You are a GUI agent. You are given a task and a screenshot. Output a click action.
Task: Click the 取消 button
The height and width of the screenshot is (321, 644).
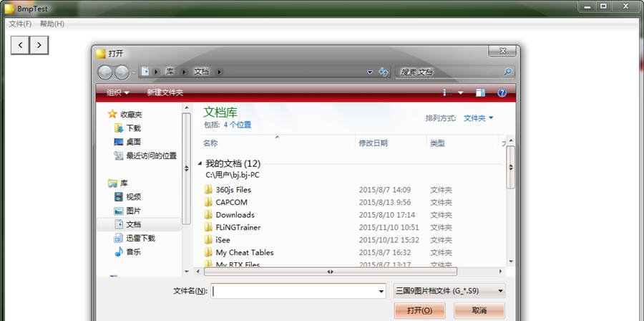(479, 311)
